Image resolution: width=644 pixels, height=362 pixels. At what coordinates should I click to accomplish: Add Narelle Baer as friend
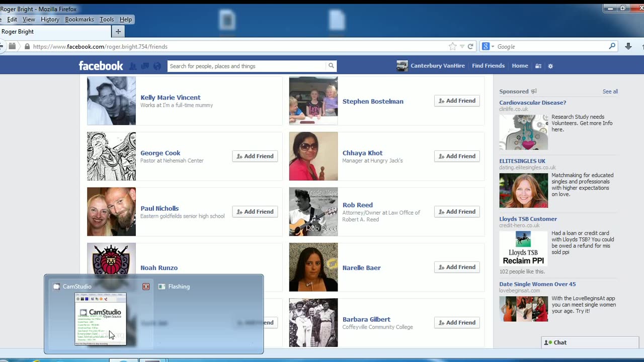[x=457, y=267]
